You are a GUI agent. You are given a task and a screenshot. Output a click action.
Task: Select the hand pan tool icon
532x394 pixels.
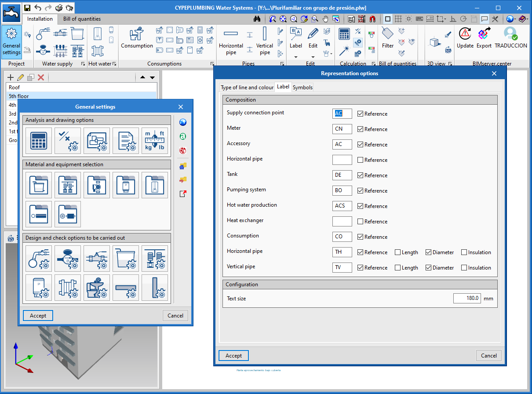point(325,19)
